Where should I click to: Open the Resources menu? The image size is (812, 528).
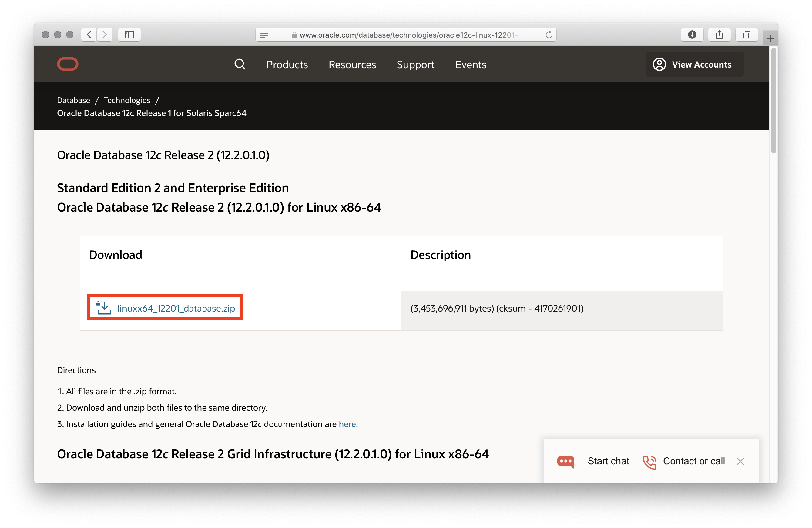[x=352, y=65]
